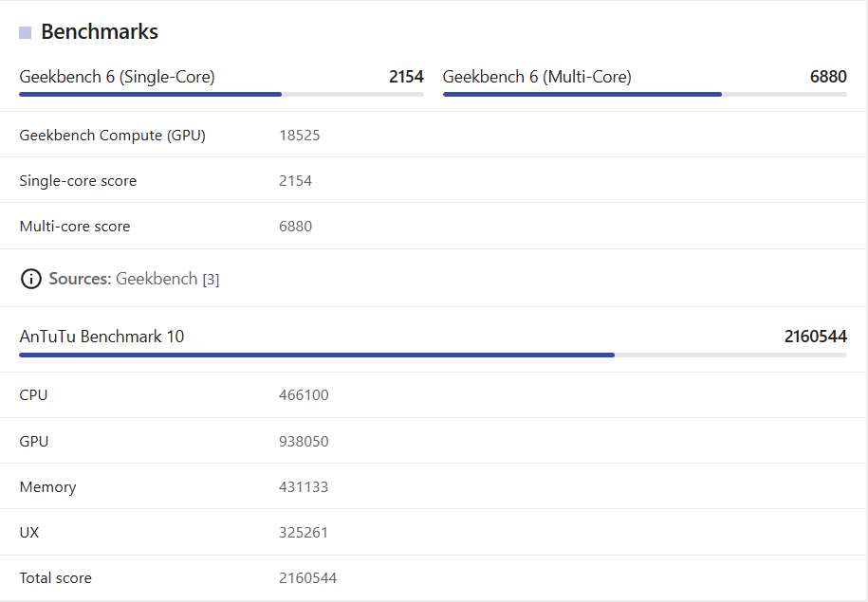Click the AnTuTu Benchmark 10 progress bar
868x602 pixels.
point(433,355)
